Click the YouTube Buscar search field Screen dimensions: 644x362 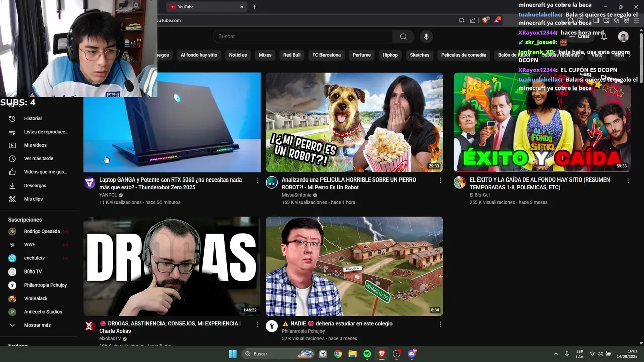tap(303, 36)
